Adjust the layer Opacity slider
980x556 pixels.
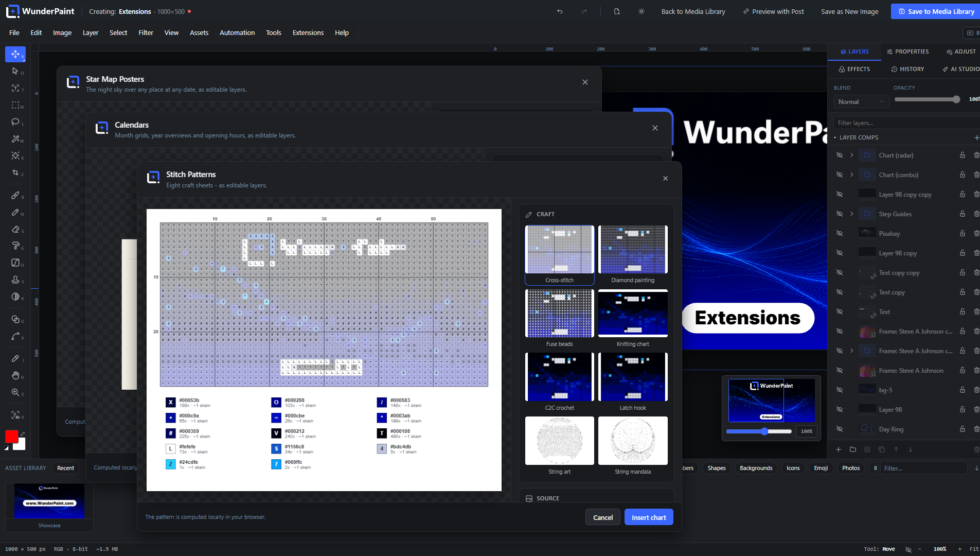point(928,99)
